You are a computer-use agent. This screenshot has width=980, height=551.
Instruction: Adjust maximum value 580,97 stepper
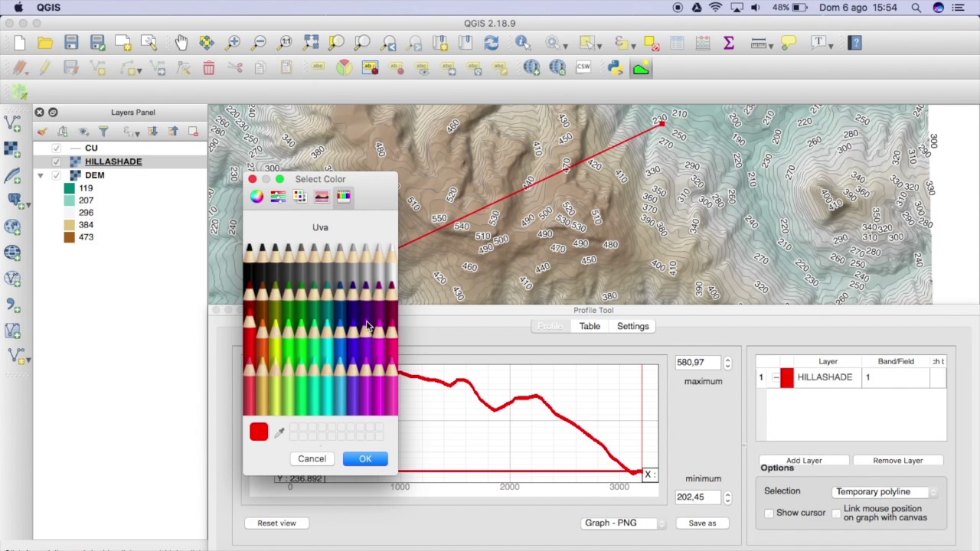[727, 363]
